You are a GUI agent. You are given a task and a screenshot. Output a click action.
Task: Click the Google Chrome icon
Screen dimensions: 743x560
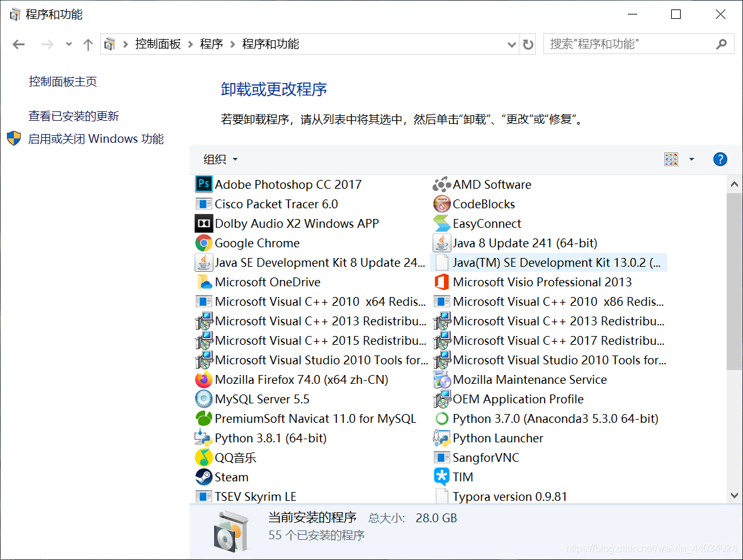[x=204, y=243]
